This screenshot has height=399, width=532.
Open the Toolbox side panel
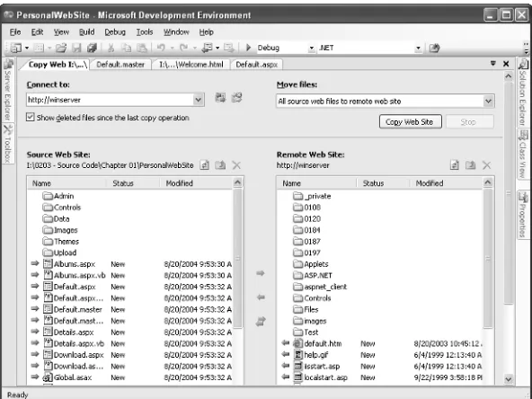8,144
